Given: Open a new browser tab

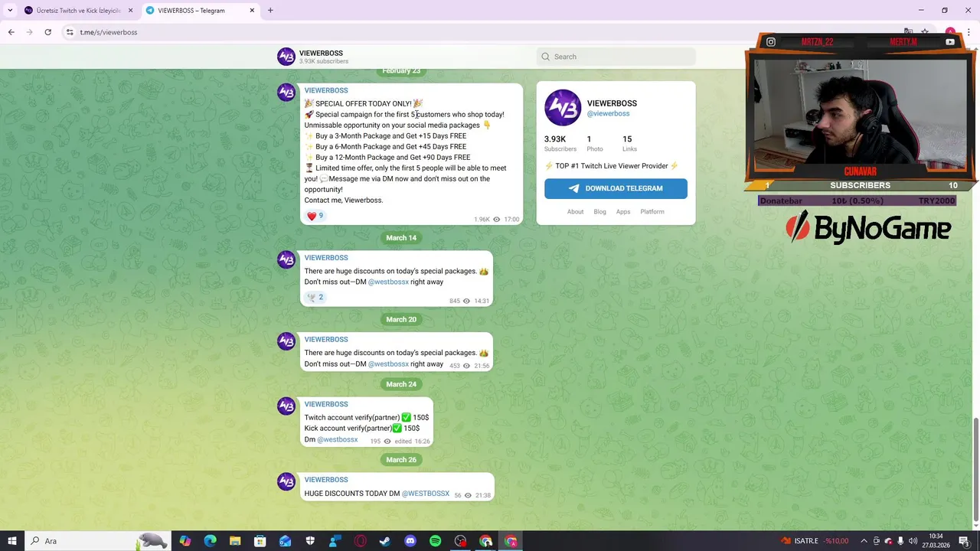Looking at the screenshot, I should 270,10.
